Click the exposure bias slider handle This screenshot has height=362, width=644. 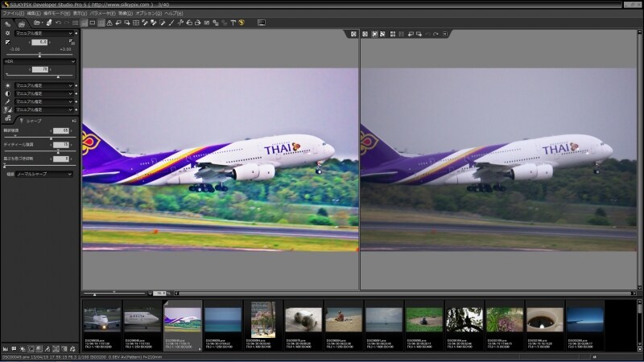[39, 54]
